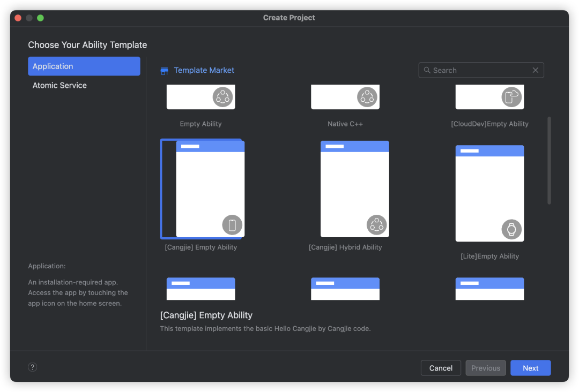Viewport: 579px width, 392px height.
Task: Click the magnifier icon in Search
Action: (x=427, y=70)
